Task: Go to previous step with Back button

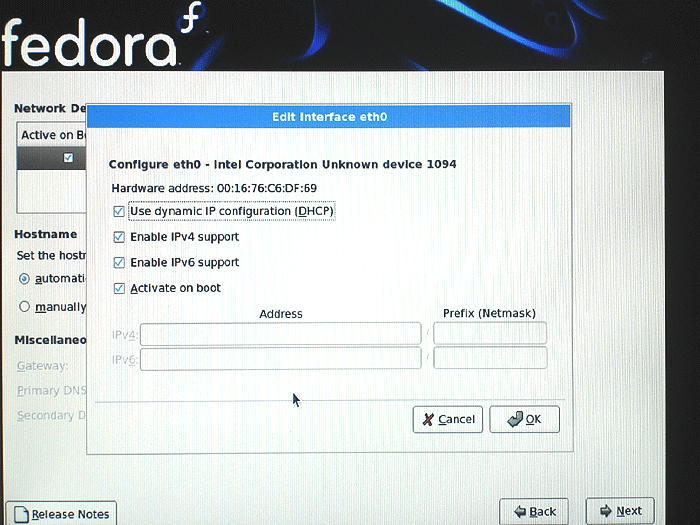Action: 534,511
